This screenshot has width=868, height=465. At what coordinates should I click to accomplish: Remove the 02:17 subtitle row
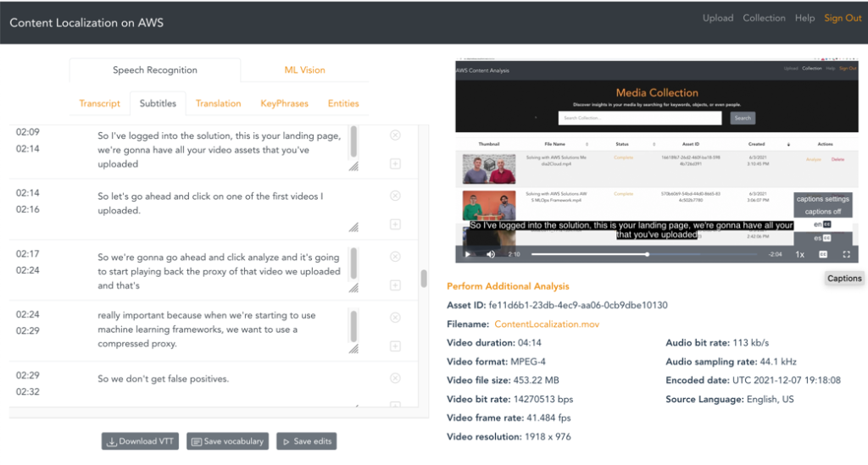coord(395,257)
